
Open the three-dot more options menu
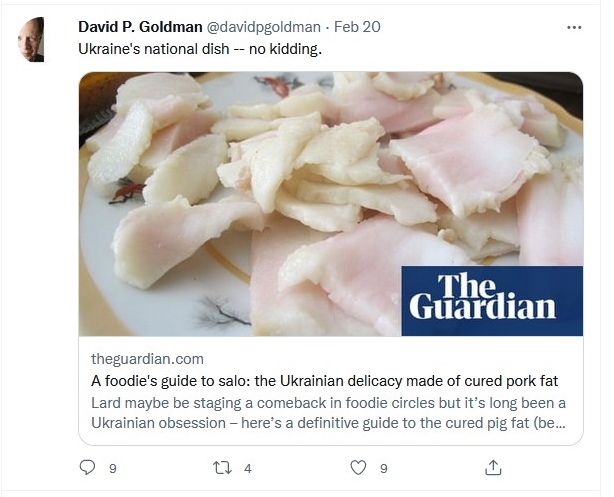click(574, 27)
